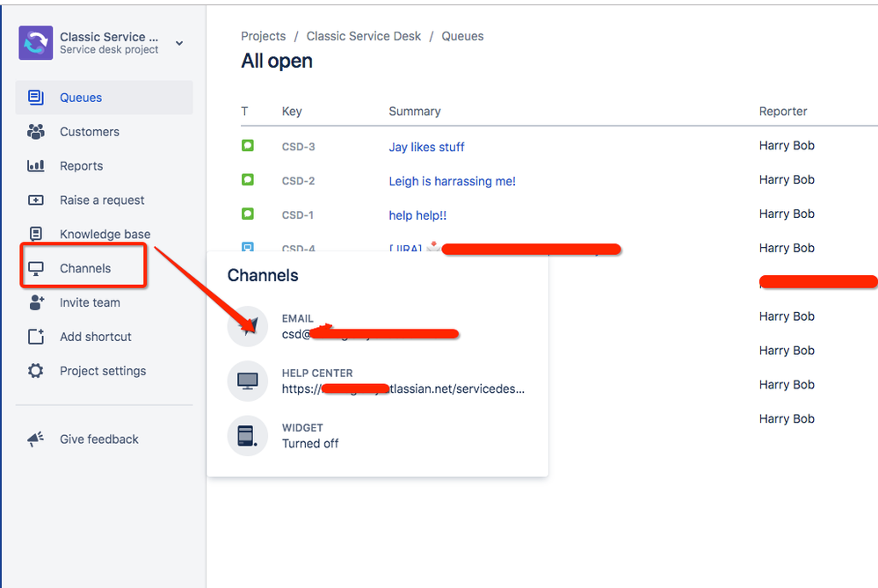The height and width of the screenshot is (588, 878).
Task: Click the Key column header
Action: coord(292,112)
